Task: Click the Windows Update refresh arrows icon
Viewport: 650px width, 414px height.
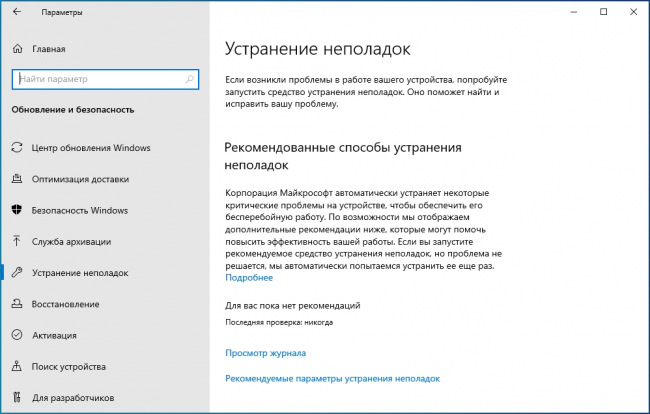Action: [x=17, y=148]
